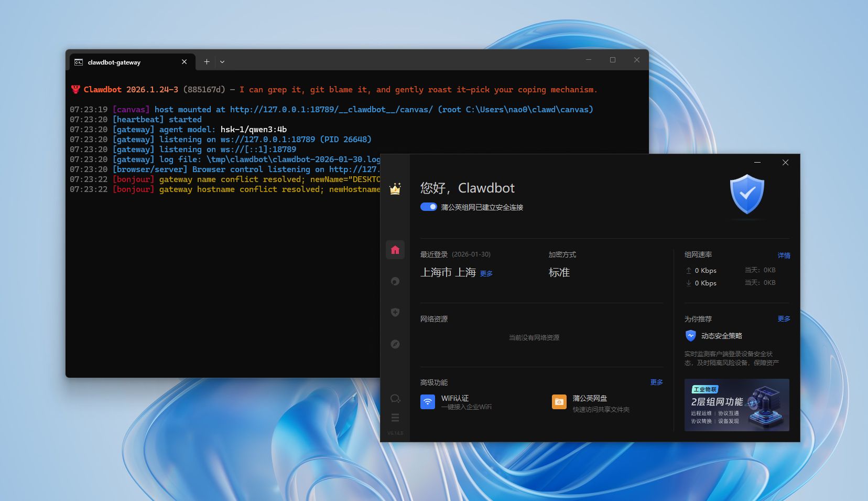Image resolution: width=868 pixels, height=501 pixels.
Task: Open the chat feedback bubble icon
Action: click(x=395, y=399)
